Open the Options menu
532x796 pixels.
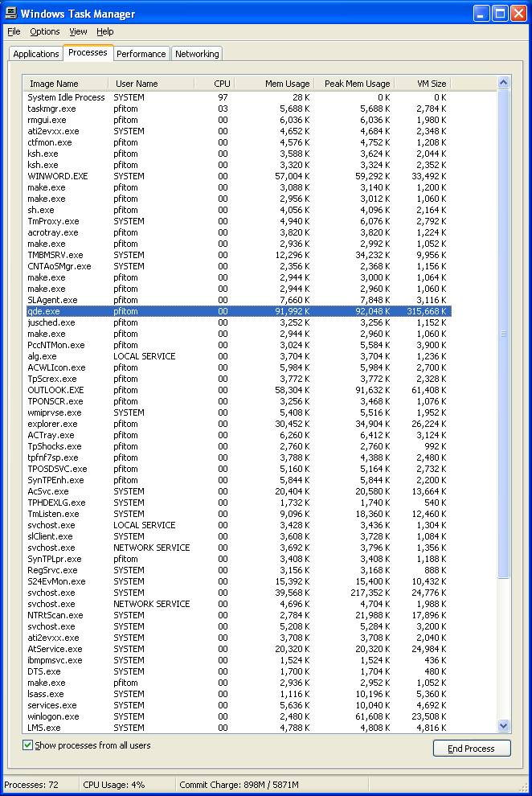[x=45, y=31]
